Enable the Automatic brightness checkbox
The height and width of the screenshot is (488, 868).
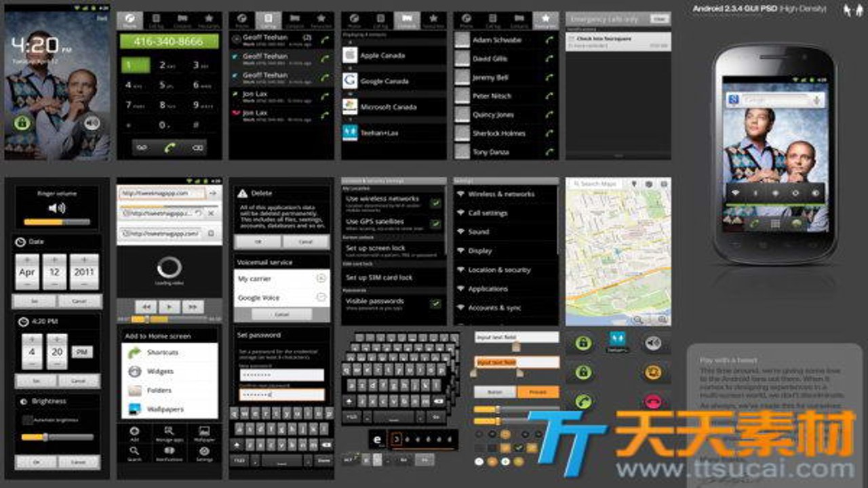pos(27,420)
